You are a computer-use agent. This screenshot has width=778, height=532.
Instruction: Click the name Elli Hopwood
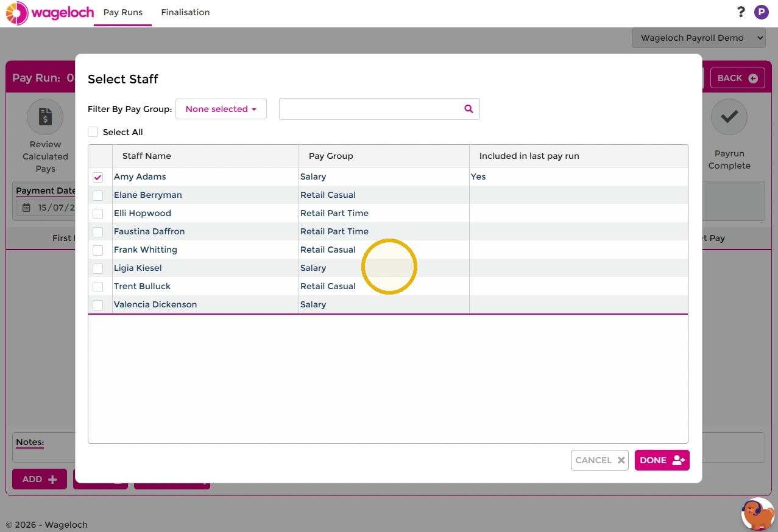click(x=142, y=213)
